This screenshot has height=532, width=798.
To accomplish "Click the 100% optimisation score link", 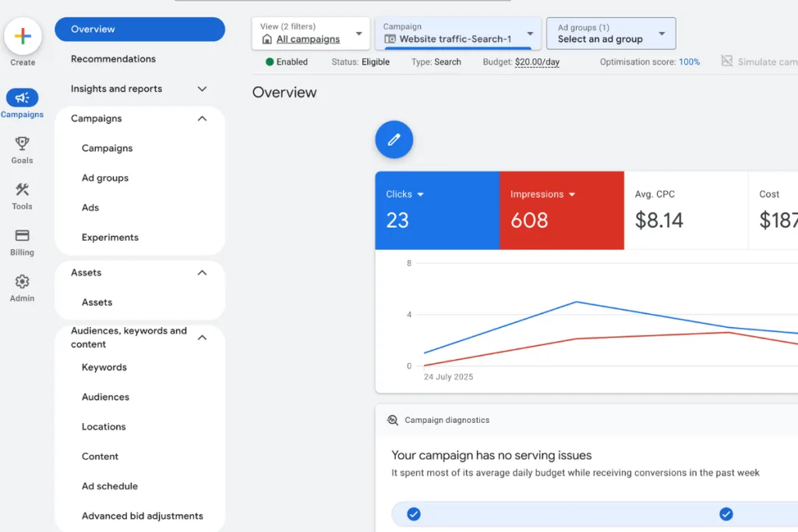I will (x=689, y=62).
